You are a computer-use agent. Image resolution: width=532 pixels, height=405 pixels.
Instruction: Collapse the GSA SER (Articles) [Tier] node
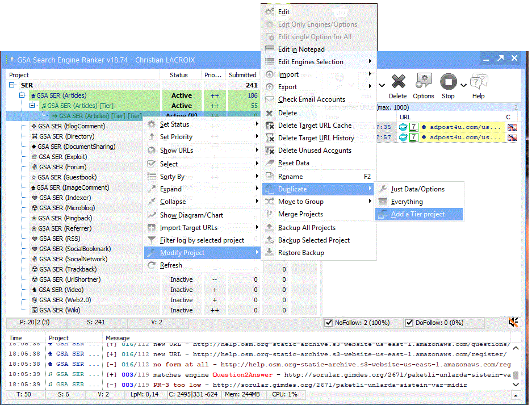(x=33, y=106)
